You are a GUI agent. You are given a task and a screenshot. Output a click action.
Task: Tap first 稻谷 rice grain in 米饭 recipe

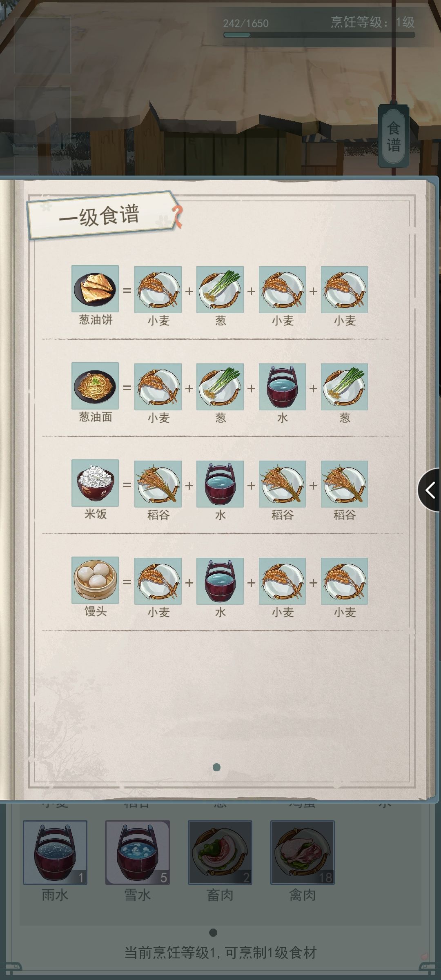tap(158, 484)
